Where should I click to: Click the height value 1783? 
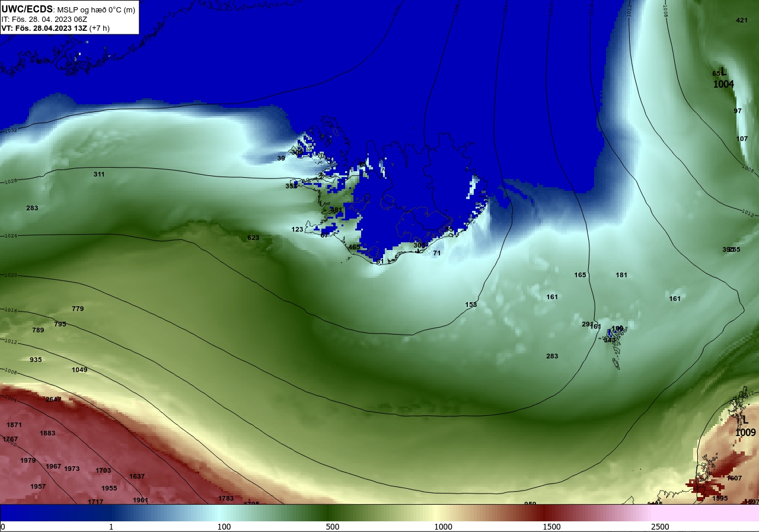(226, 498)
